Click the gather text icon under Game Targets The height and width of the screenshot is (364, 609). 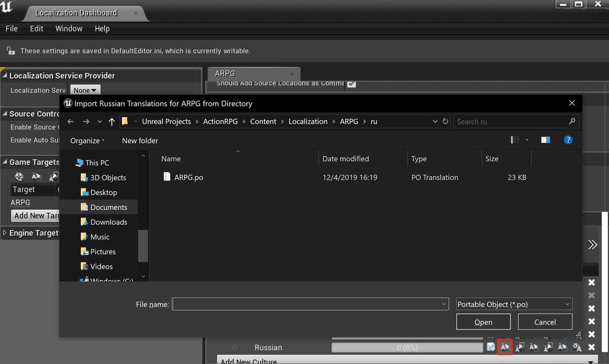coord(19,177)
